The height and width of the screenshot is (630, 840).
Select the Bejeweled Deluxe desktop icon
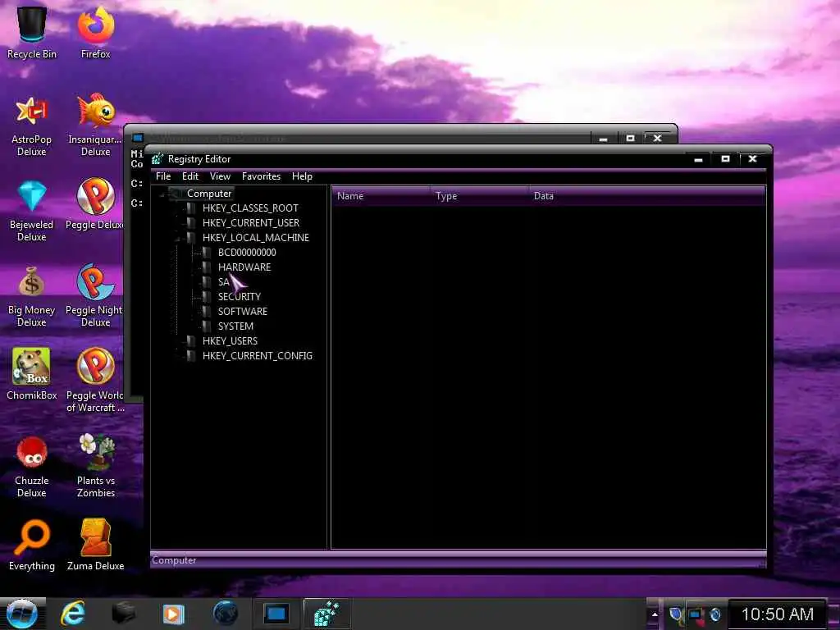[32, 212]
